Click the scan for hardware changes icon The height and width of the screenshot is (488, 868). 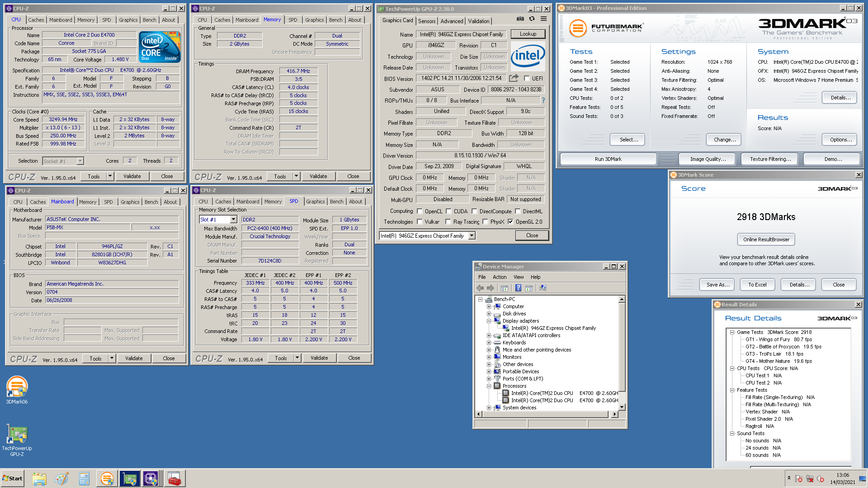(x=543, y=288)
